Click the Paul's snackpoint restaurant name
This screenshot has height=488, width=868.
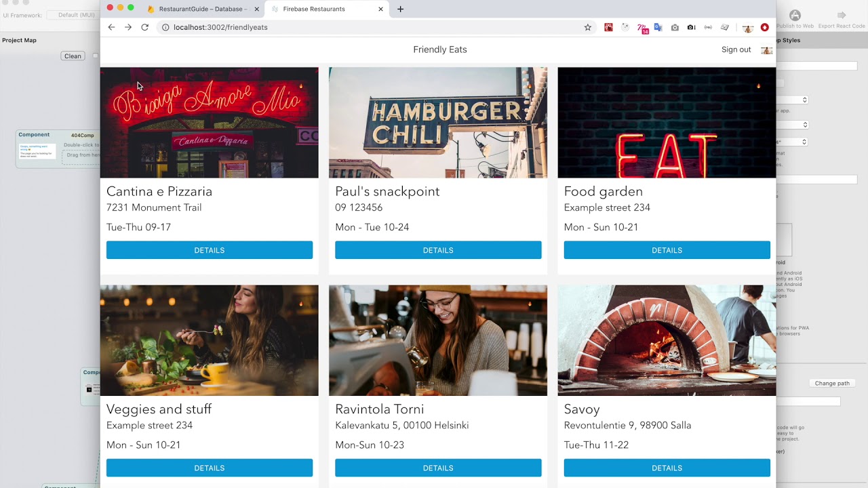click(x=387, y=191)
